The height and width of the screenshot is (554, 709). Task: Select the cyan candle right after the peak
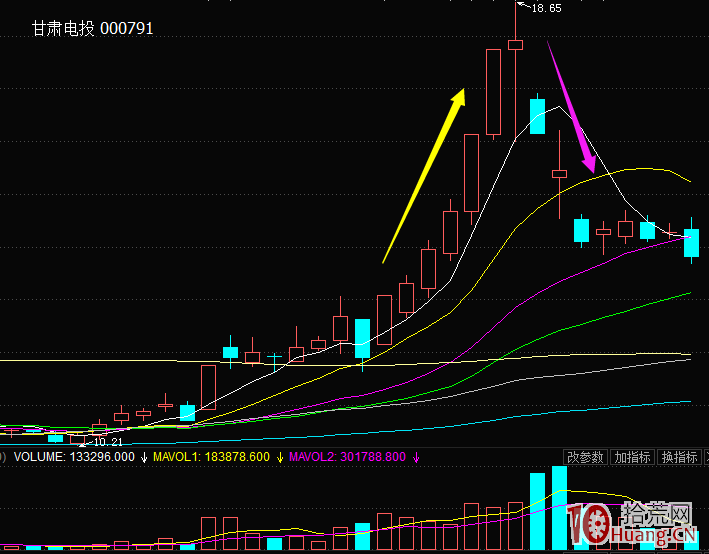pyautogui.click(x=537, y=116)
